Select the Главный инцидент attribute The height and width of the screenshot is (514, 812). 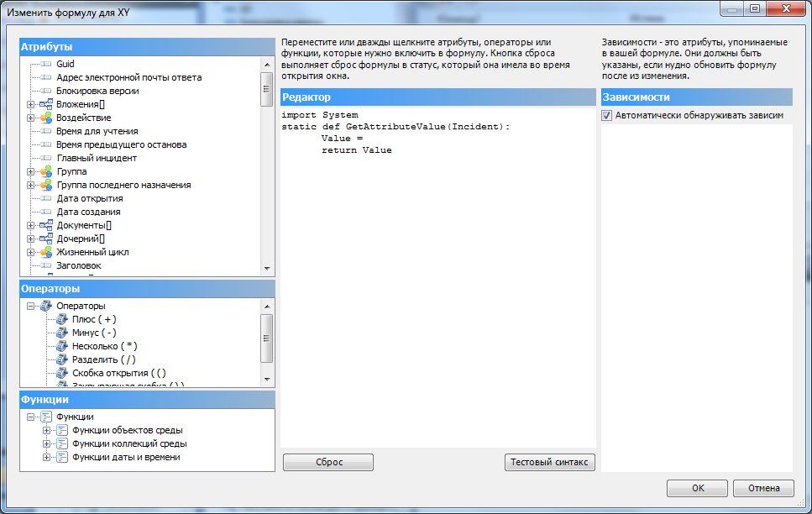(x=96, y=158)
